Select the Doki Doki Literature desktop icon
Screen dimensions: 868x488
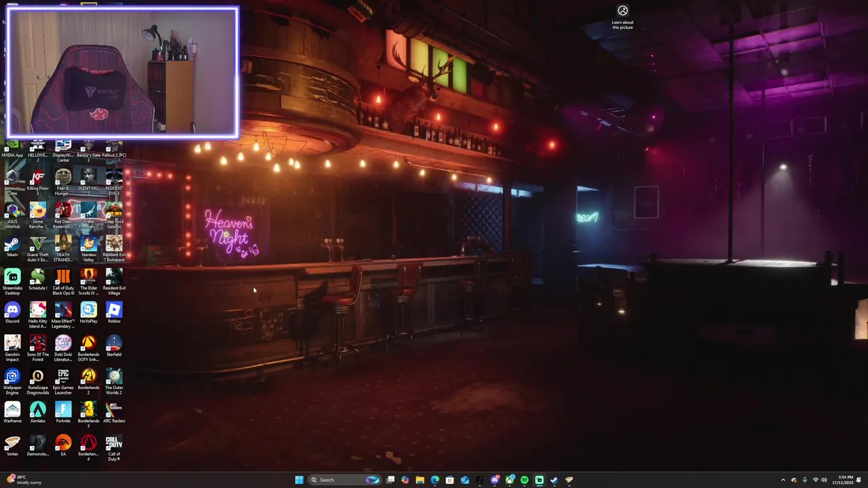pos(63,348)
